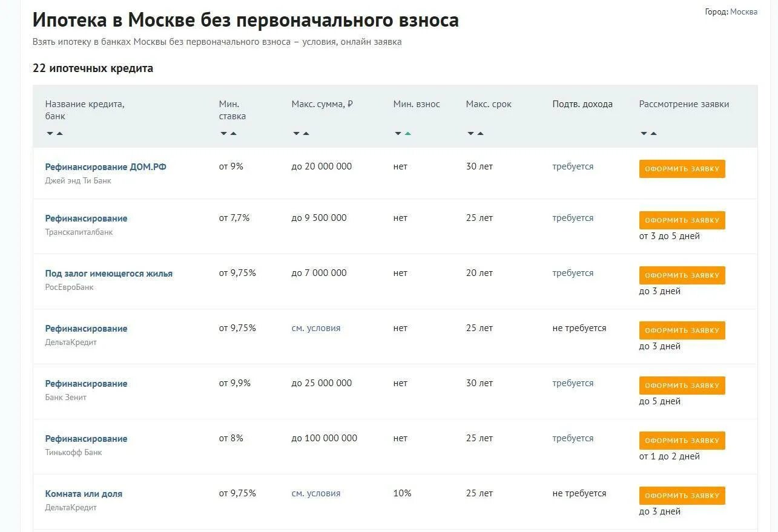This screenshot has width=778, height=532.
Task: Click down arrow under Мин. ставка
Action: pyautogui.click(x=223, y=133)
